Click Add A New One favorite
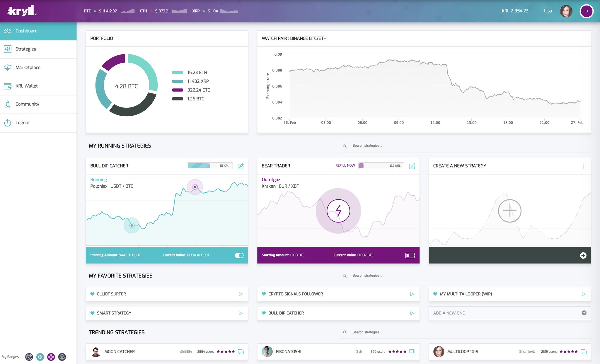This screenshot has width=600, height=364. pos(510,313)
